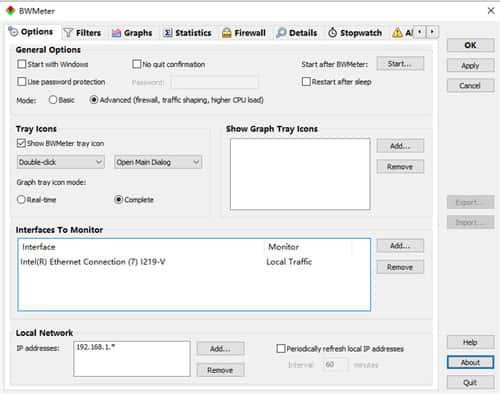
Task: Click inside Show Graph Tray Icons list
Action: [x=300, y=174]
